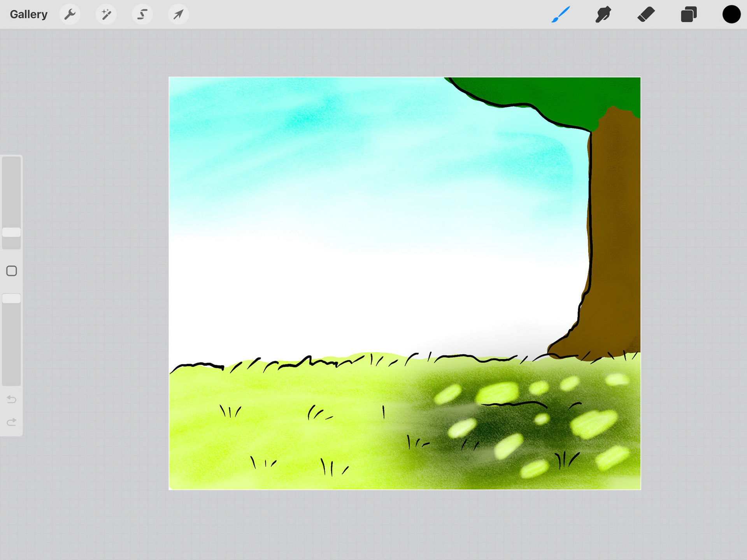This screenshot has height=560, width=747.
Task: Click the brush opacity slider handle
Action: pos(12,298)
